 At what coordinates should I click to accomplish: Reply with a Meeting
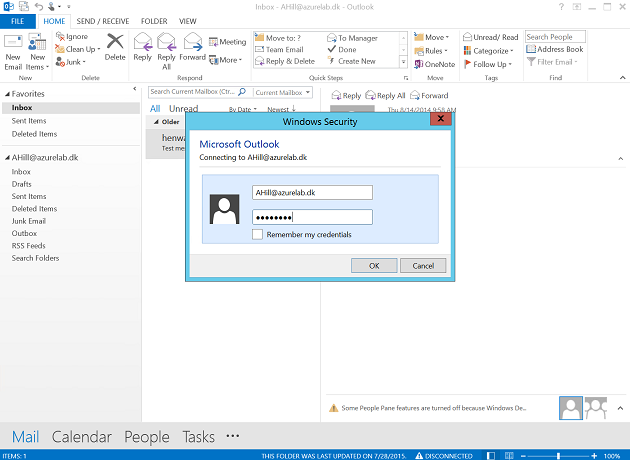[227, 42]
